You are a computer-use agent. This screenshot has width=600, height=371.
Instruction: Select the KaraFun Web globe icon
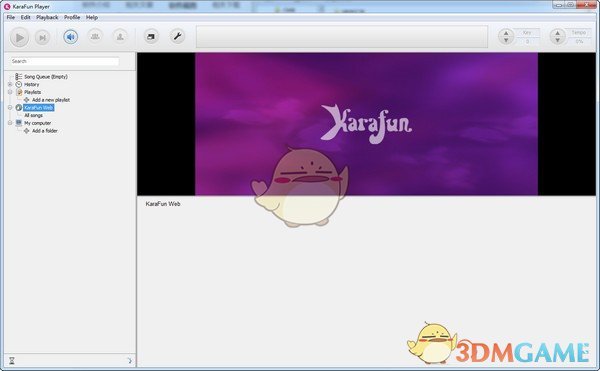(19, 107)
